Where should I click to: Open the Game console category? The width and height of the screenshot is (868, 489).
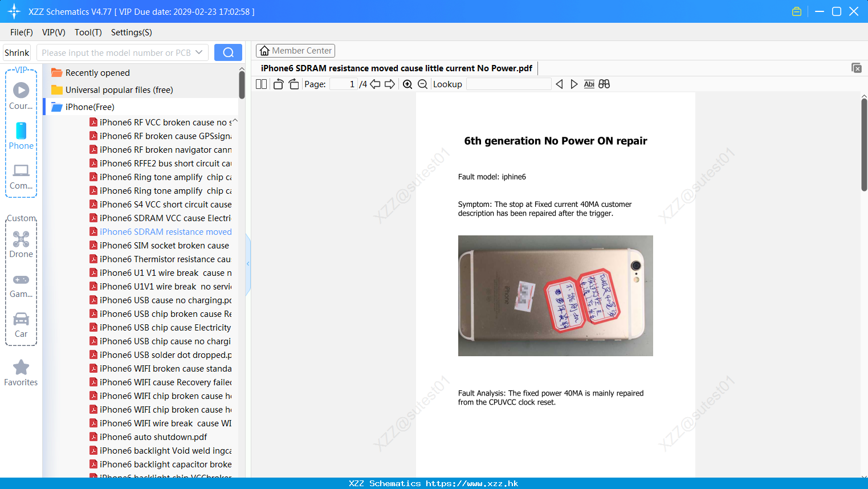click(x=21, y=285)
